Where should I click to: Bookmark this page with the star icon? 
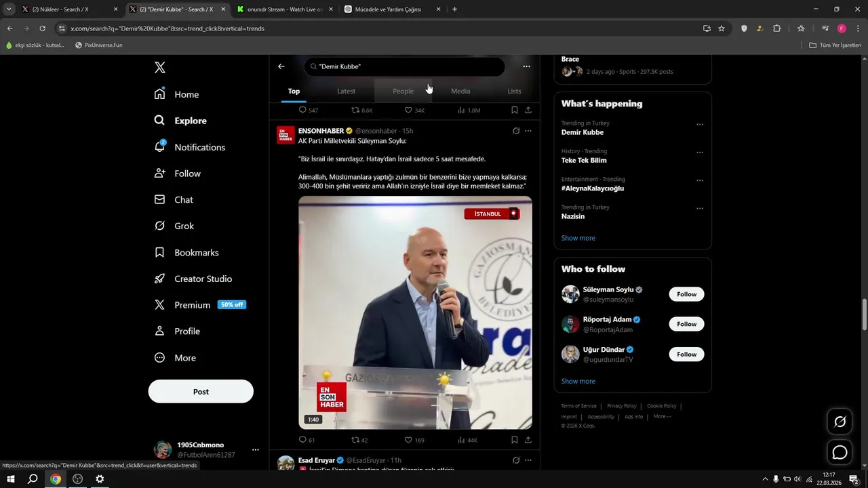click(722, 28)
